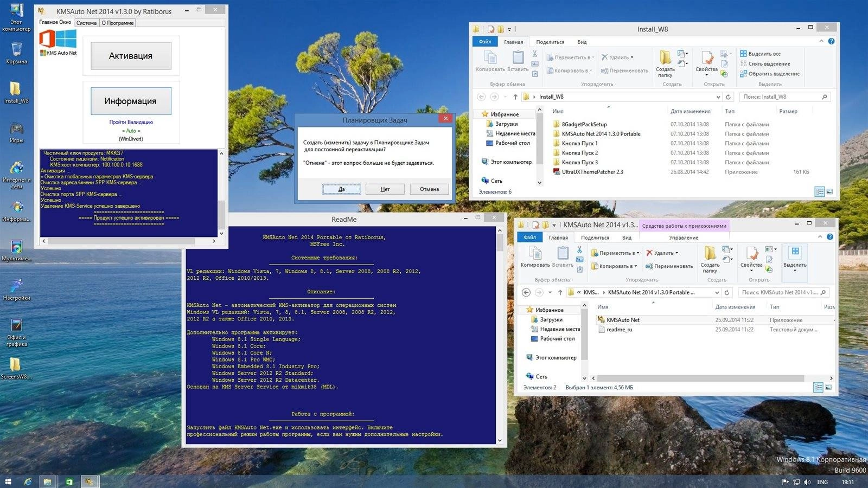Open the Файл menu in the Install_W8 window

[x=485, y=42]
